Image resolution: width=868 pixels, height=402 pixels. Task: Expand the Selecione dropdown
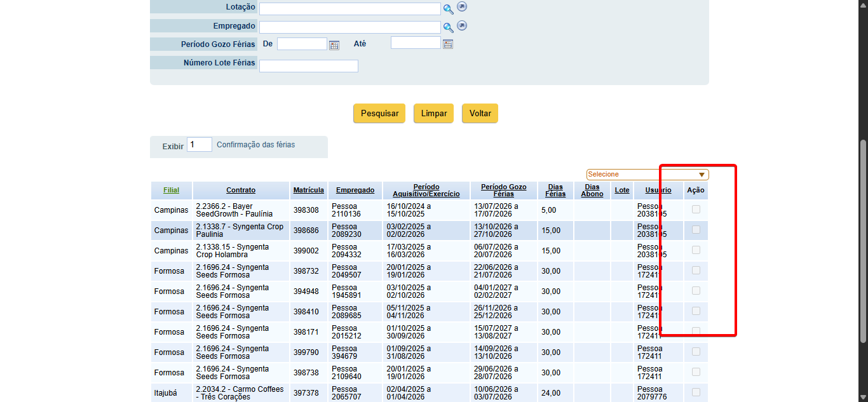(x=648, y=175)
